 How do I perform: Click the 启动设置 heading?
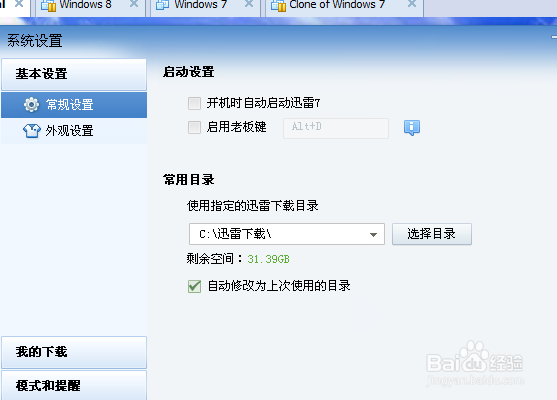click(189, 72)
